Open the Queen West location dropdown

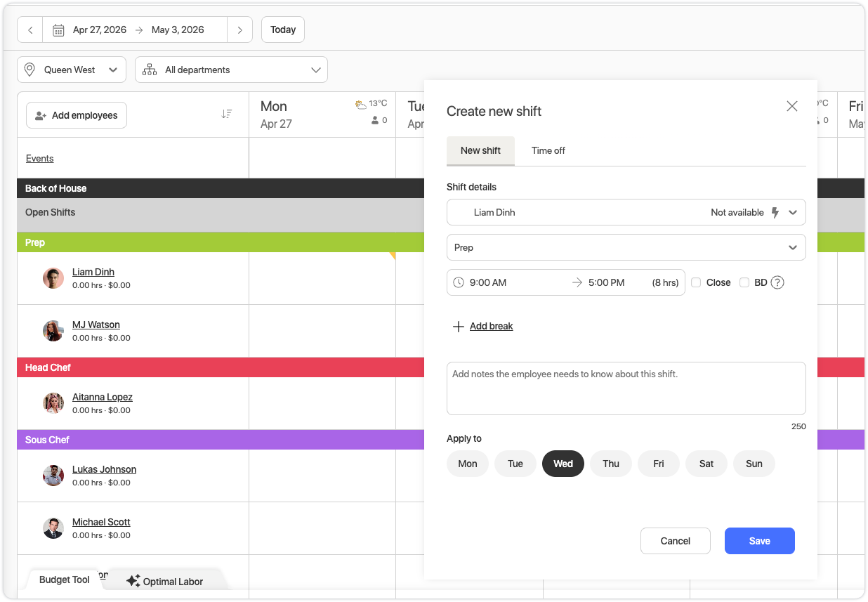[71, 70]
